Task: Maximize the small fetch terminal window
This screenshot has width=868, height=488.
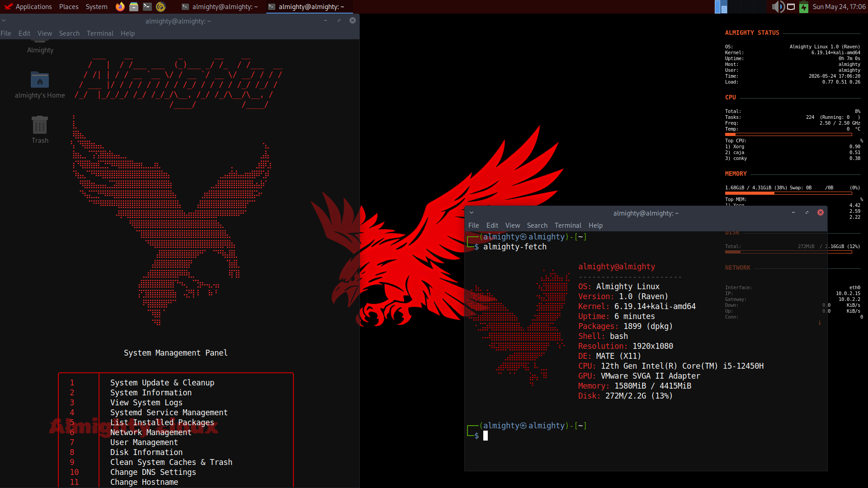Action: pos(807,212)
